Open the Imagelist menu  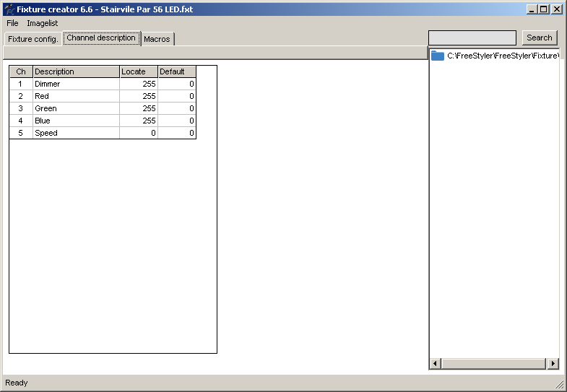point(43,23)
